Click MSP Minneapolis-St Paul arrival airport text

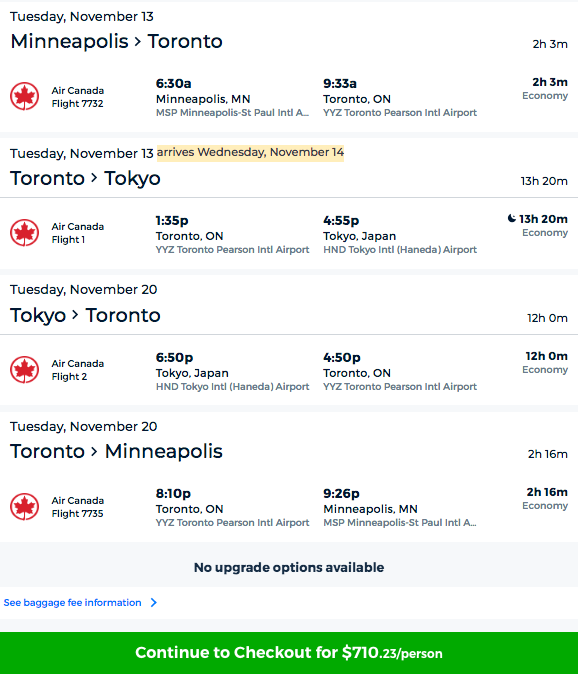[400, 523]
